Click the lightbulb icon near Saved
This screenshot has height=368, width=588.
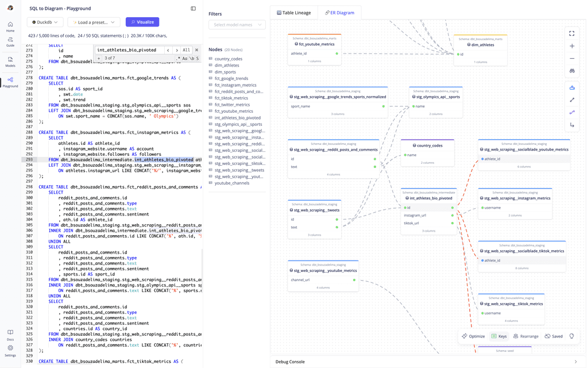tap(571, 336)
